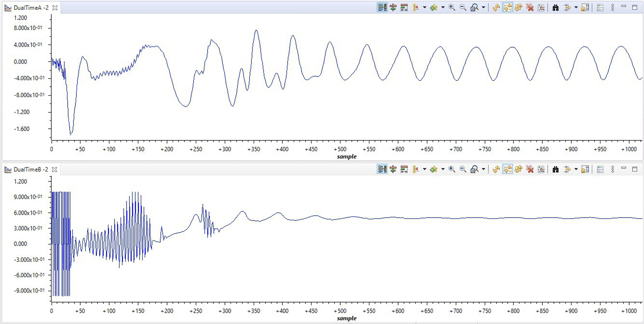Open the search binoculars icon on DualTimeA toolbar

pos(556,8)
